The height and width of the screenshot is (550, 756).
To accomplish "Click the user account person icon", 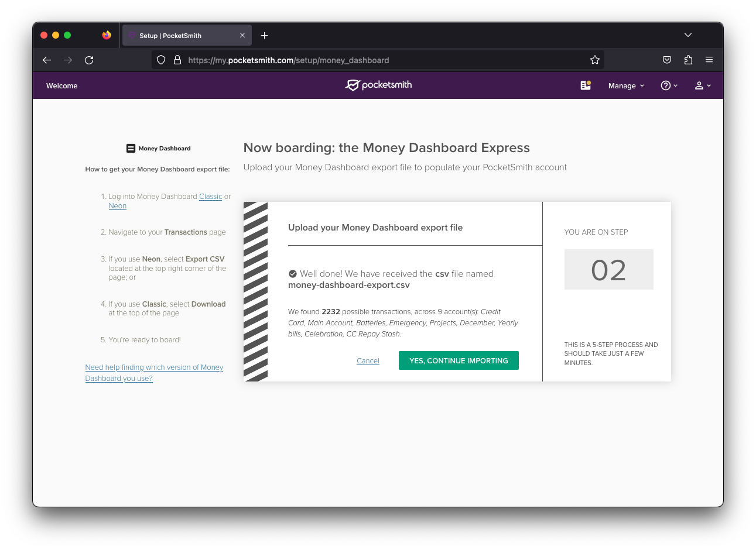I will tap(699, 85).
